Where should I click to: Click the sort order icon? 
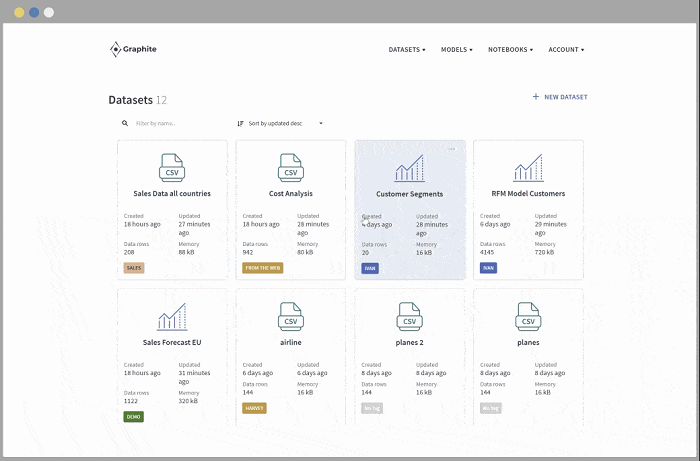click(x=240, y=124)
